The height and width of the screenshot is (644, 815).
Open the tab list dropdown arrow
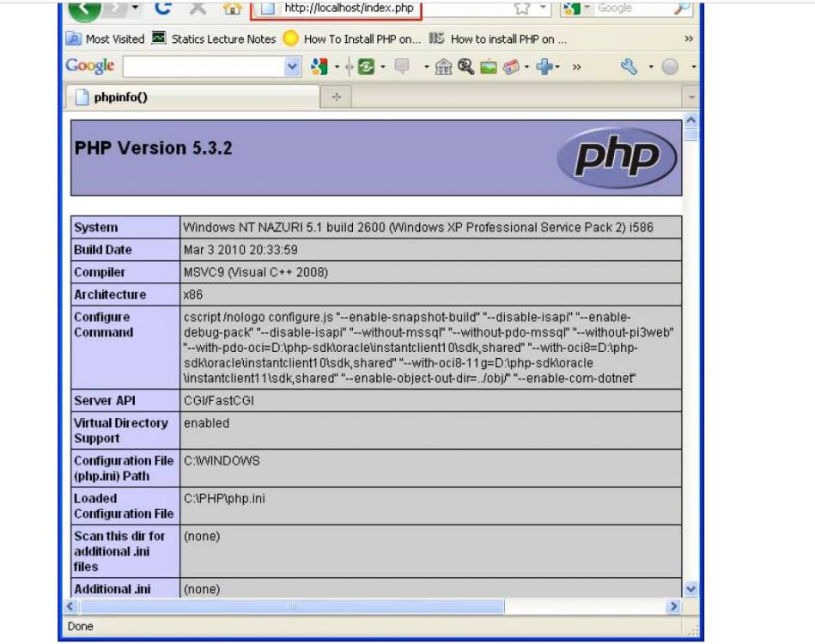pyautogui.click(x=690, y=97)
